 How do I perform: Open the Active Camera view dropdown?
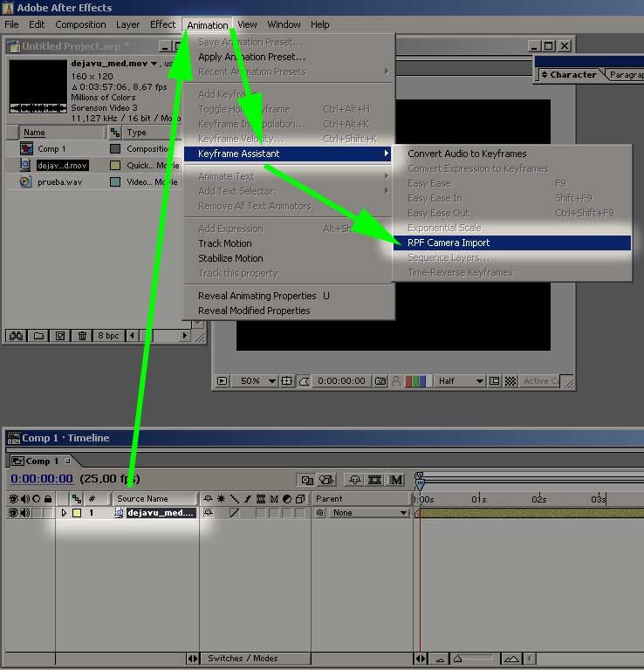click(x=541, y=380)
